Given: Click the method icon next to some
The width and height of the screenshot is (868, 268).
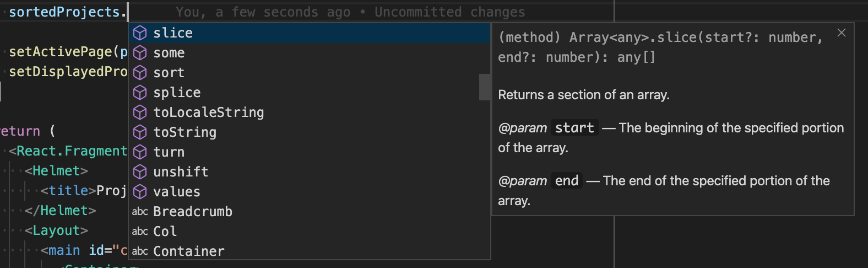Looking at the screenshot, I should pyautogui.click(x=140, y=53).
